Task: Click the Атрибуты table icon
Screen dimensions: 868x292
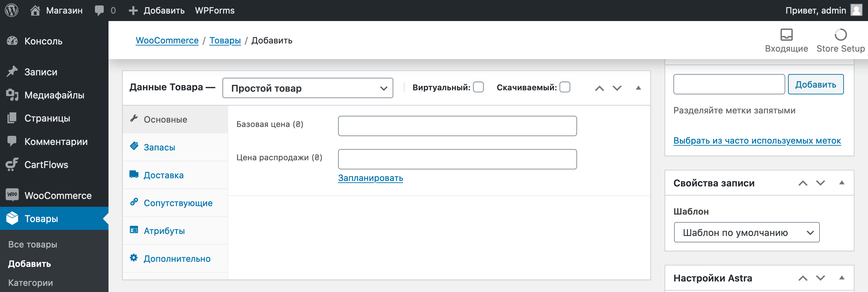Action: pyautogui.click(x=134, y=230)
